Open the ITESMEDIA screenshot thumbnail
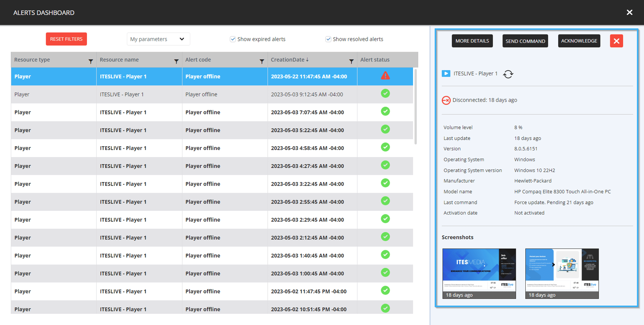The image size is (644, 325). pyautogui.click(x=479, y=274)
